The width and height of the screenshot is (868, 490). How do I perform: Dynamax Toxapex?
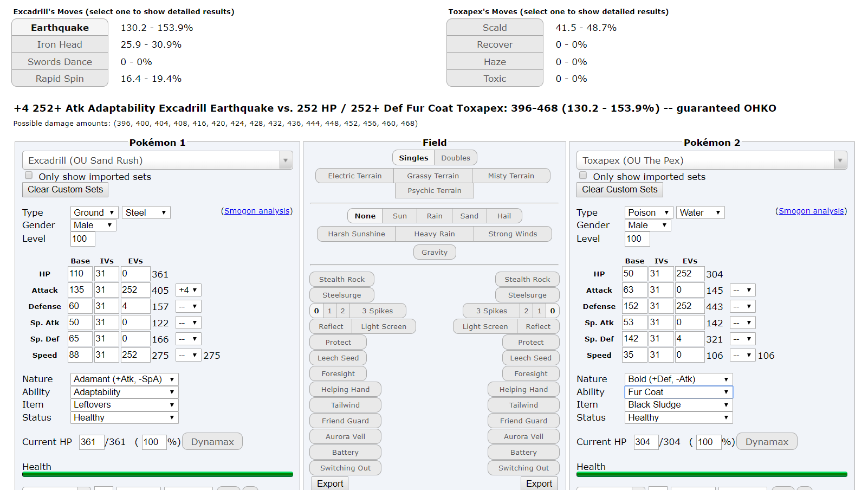(x=767, y=442)
